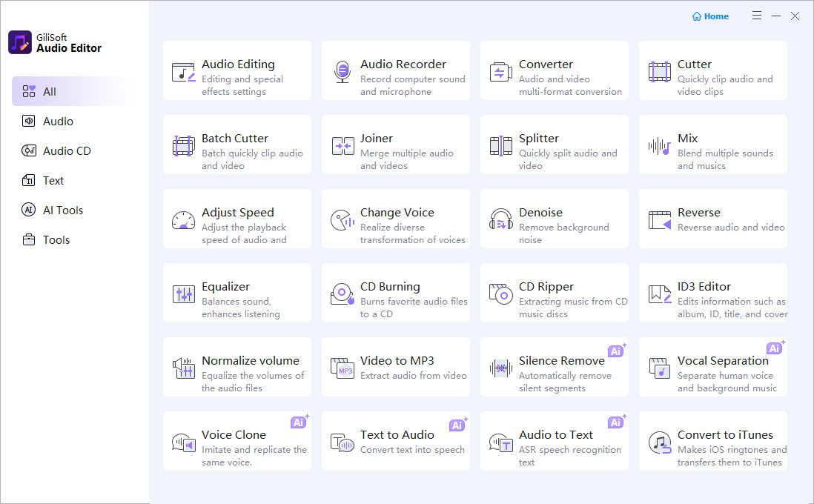Click "Blend multiple sounds and musics" text
The width and height of the screenshot is (814, 504).
click(x=725, y=159)
